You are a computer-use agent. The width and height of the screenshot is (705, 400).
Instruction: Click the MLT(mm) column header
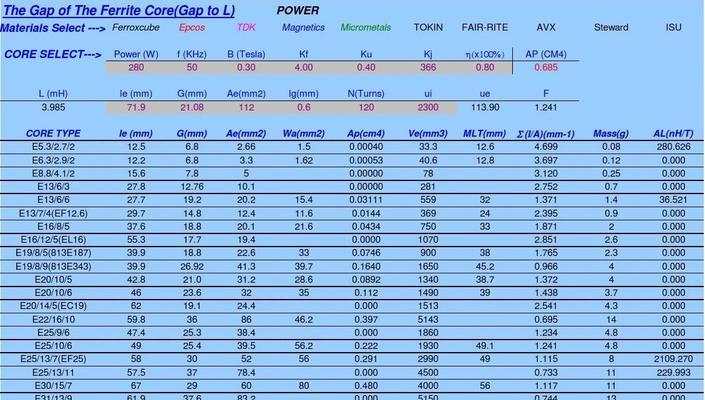(x=485, y=133)
